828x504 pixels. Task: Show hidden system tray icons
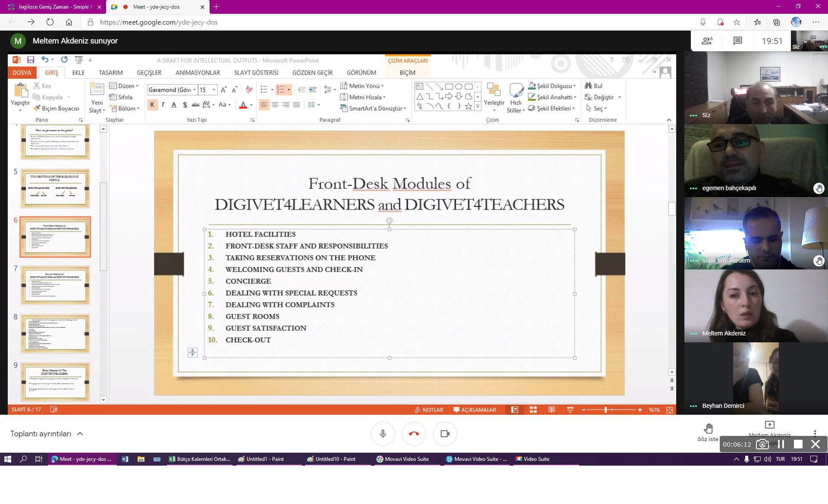(x=736, y=459)
